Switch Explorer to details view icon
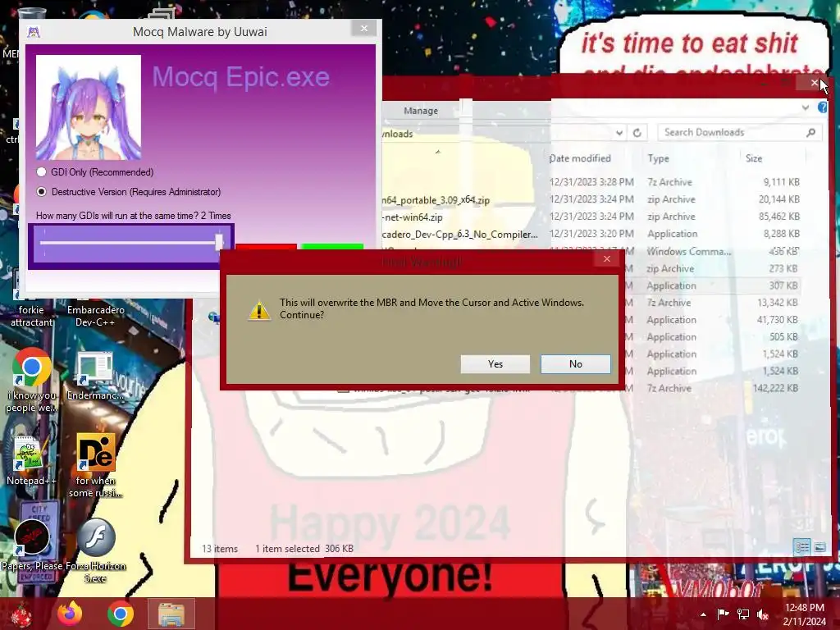840x630 pixels. (802, 547)
